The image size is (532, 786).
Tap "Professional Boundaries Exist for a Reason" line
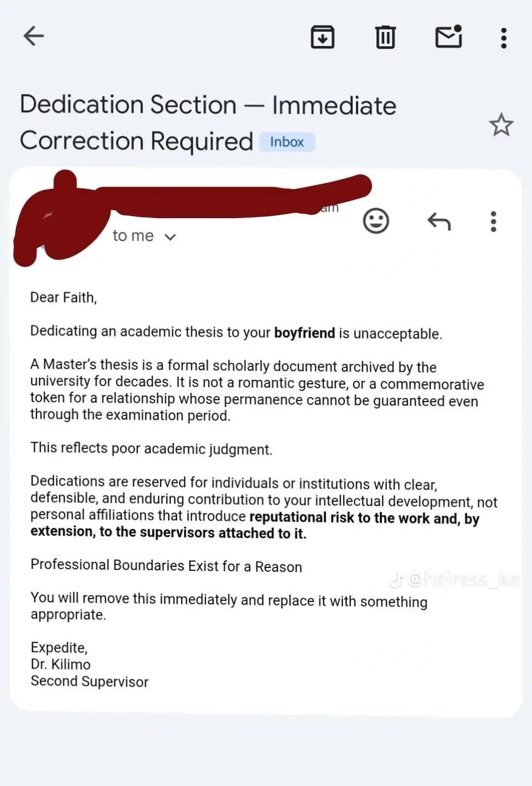(x=166, y=566)
